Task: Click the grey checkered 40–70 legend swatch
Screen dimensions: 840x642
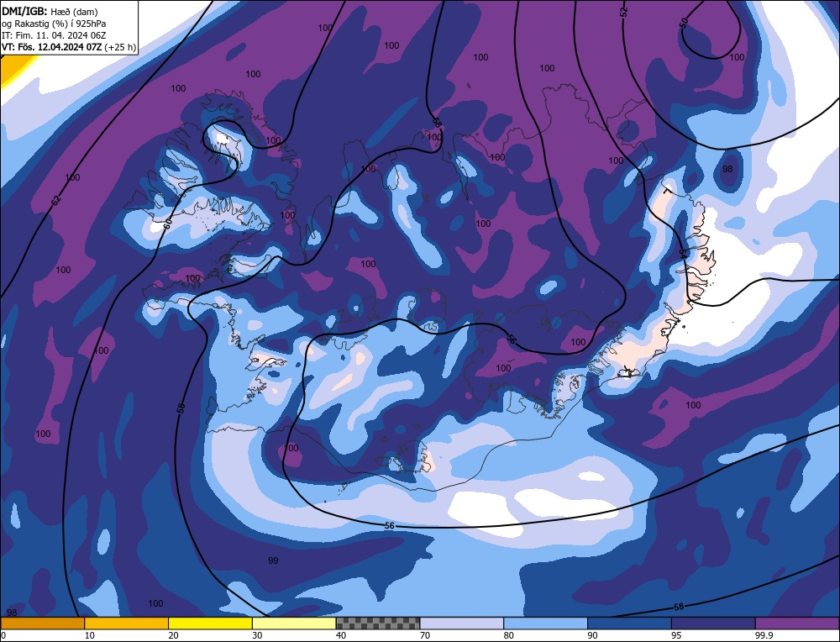Action: [x=378, y=623]
